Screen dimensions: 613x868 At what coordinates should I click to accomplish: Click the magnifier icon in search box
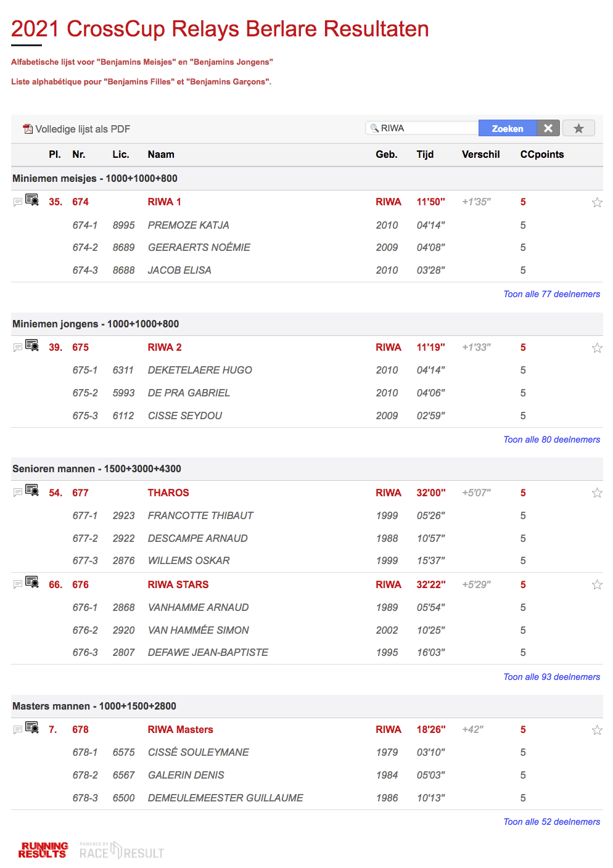pos(374,128)
